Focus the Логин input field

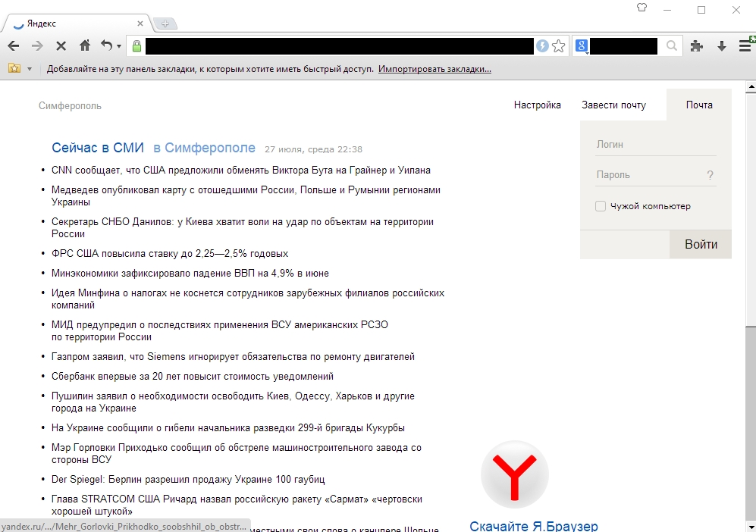pos(656,145)
